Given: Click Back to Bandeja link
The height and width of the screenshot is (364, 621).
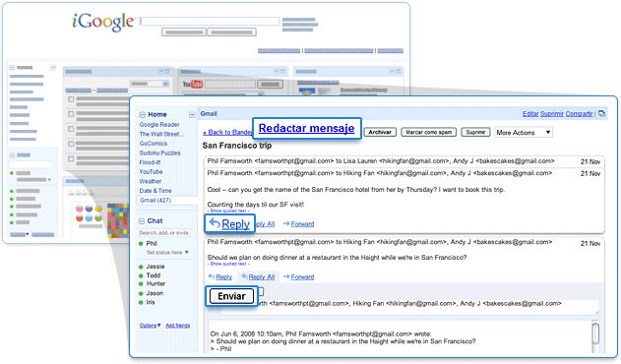Looking at the screenshot, I should point(227,132).
